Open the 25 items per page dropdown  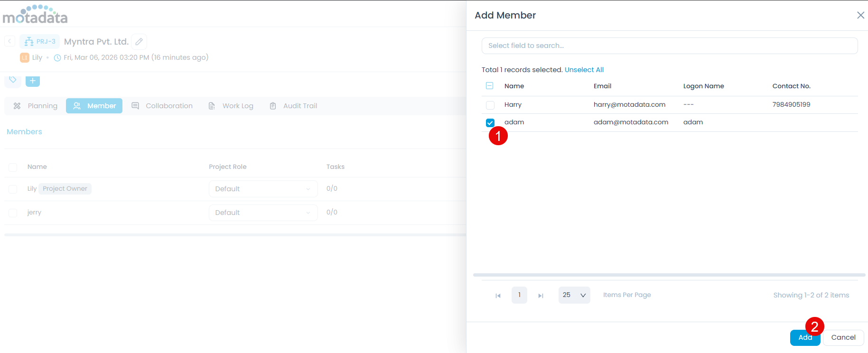point(574,295)
